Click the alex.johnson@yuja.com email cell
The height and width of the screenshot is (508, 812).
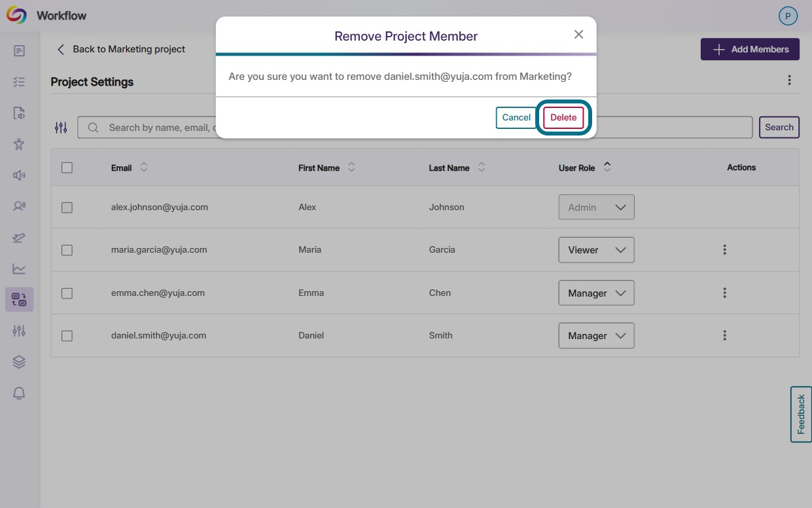(160, 207)
